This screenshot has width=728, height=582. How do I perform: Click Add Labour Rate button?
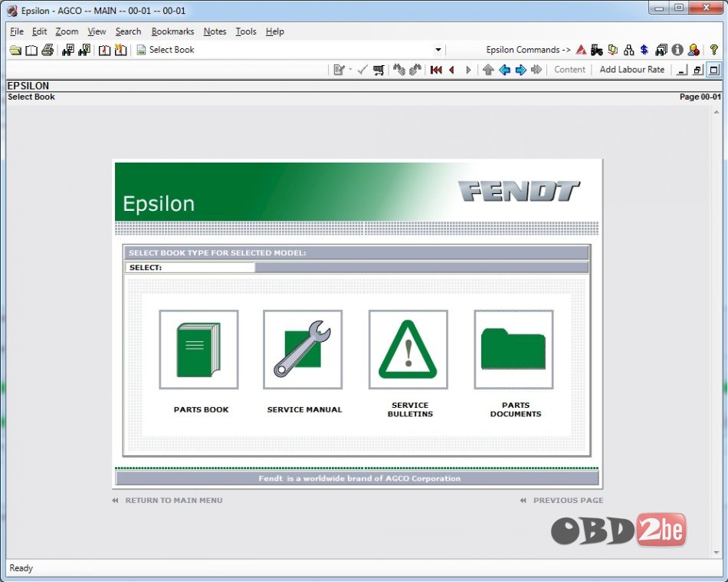(632, 70)
